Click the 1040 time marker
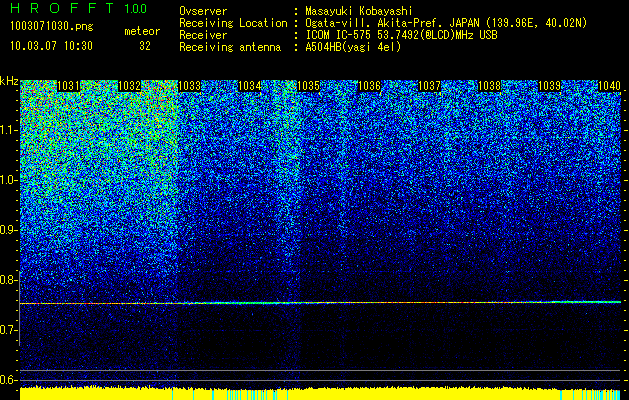This screenshot has height=400, width=629. tap(609, 86)
